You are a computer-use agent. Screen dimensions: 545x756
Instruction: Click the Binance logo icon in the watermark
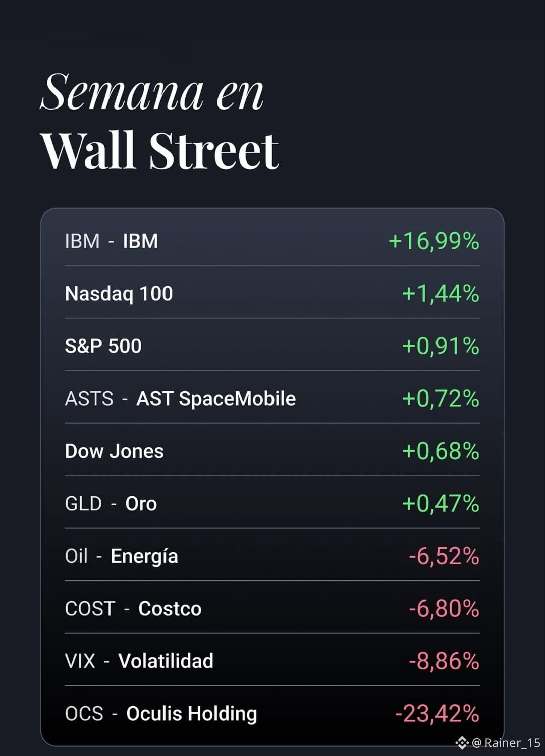(x=462, y=743)
